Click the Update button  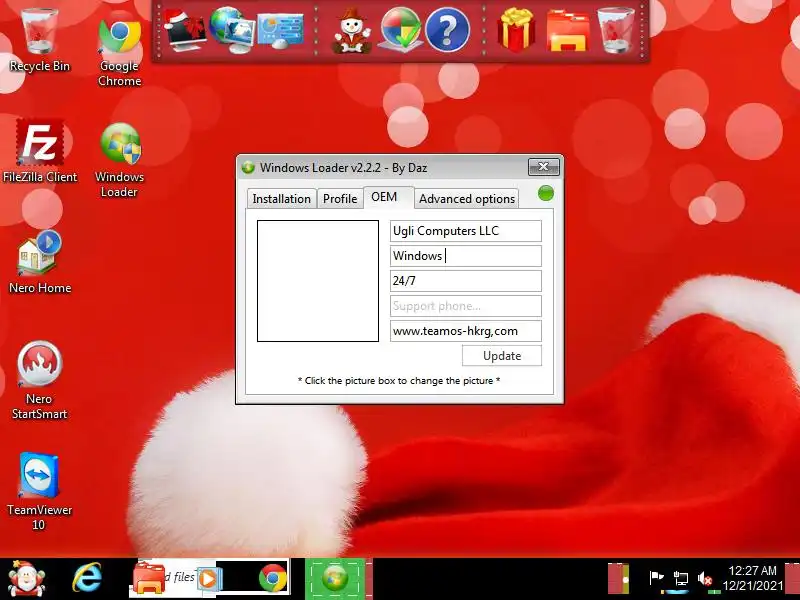[x=502, y=356]
